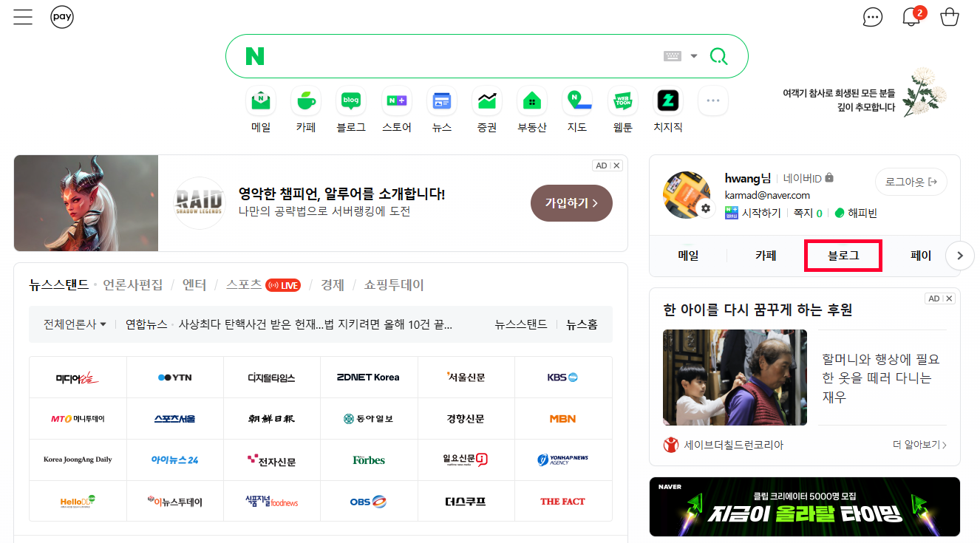
Task: Open the OBS press logo
Action: pos(369,502)
